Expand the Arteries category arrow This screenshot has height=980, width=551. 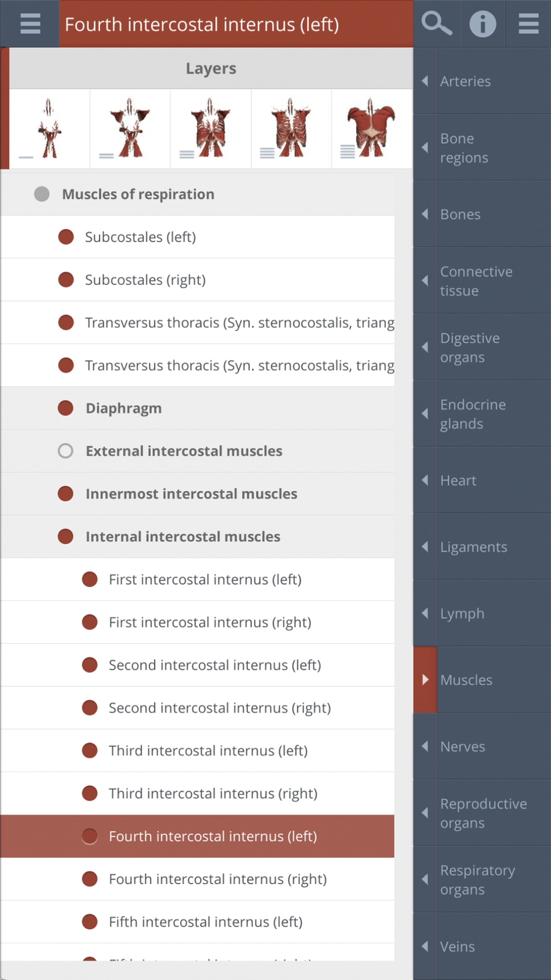click(425, 81)
